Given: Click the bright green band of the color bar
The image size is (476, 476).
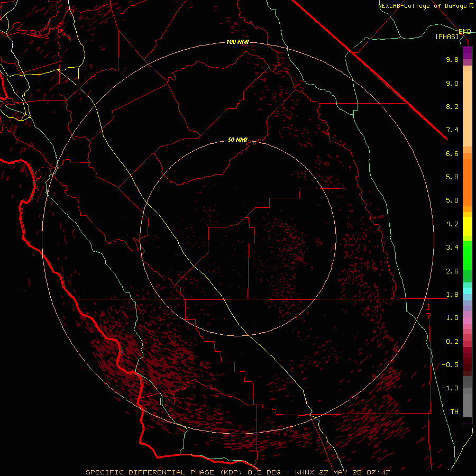Looking at the screenshot, I should click(467, 255).
